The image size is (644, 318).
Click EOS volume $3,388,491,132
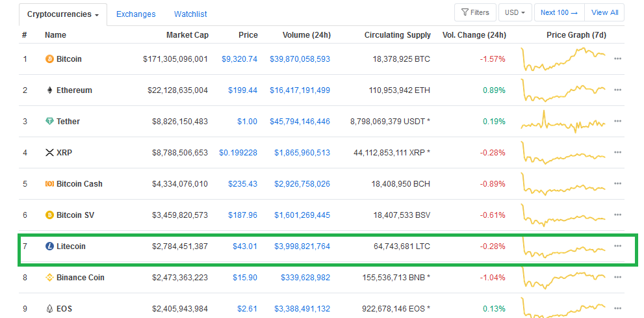tap(302, 309)
